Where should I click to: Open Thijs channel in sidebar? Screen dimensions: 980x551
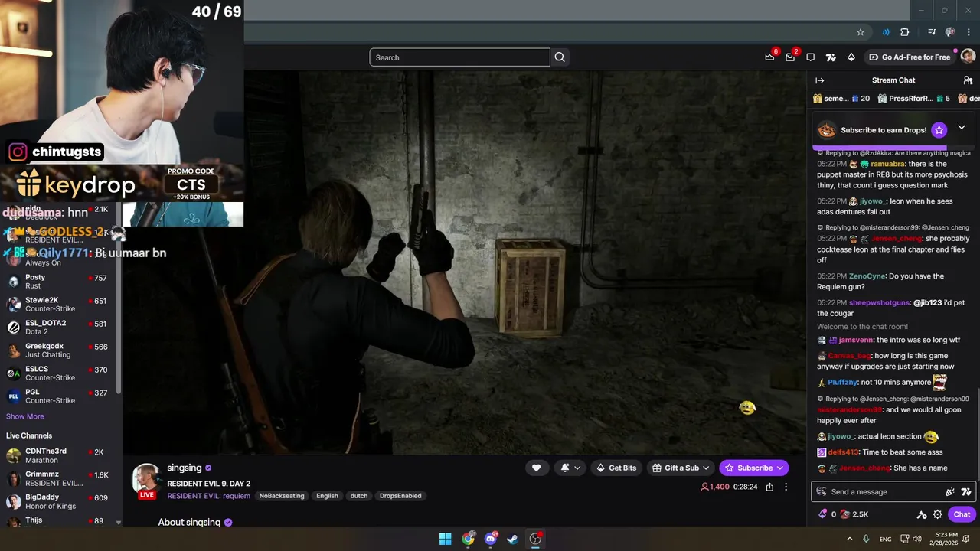click(x=59, y=521)
